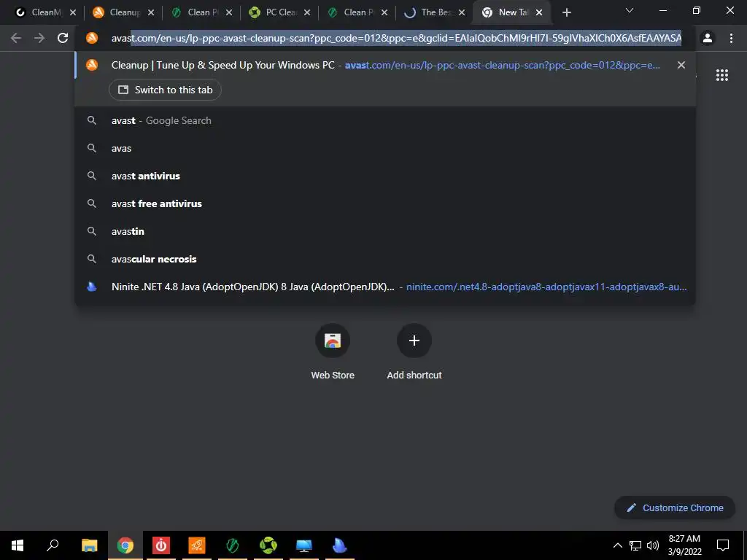The height and width of the screenshot is (560, 747).
Task: Go forward with the forward arrow
Action: (x=39, y=38)
